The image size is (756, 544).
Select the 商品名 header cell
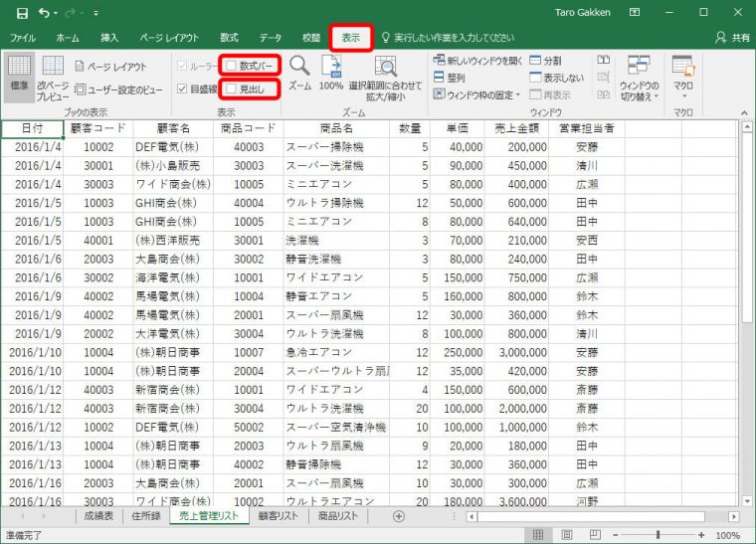coord(336,128)
